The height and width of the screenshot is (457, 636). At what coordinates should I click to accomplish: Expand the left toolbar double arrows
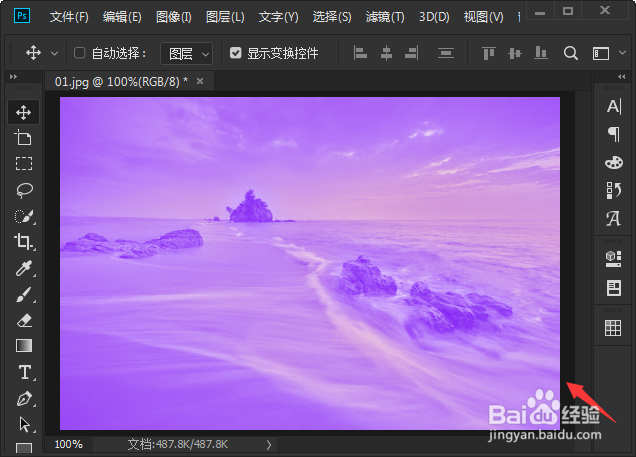13,76
